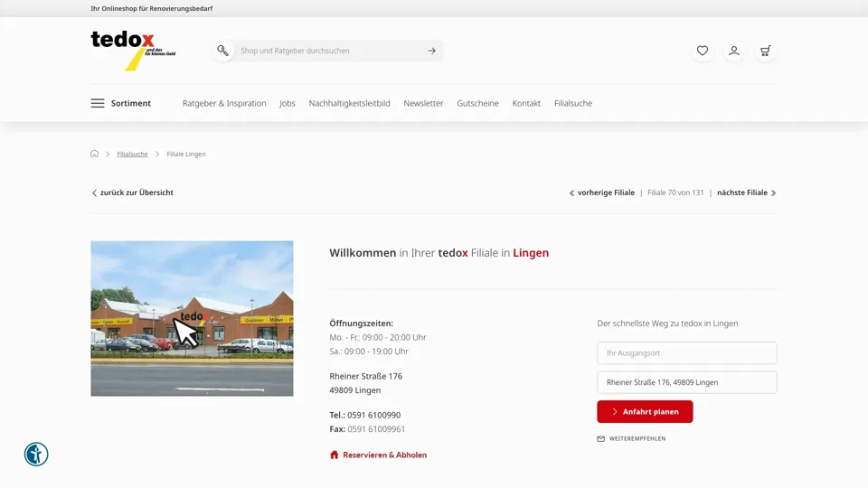Go to the Jobs page
The width and height of the screenshot is (868, 488).
[x=288, y=103]
